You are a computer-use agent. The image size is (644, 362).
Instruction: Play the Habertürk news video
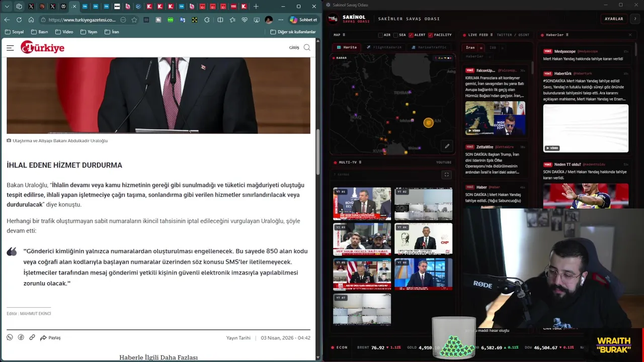[x=586, y=128]
